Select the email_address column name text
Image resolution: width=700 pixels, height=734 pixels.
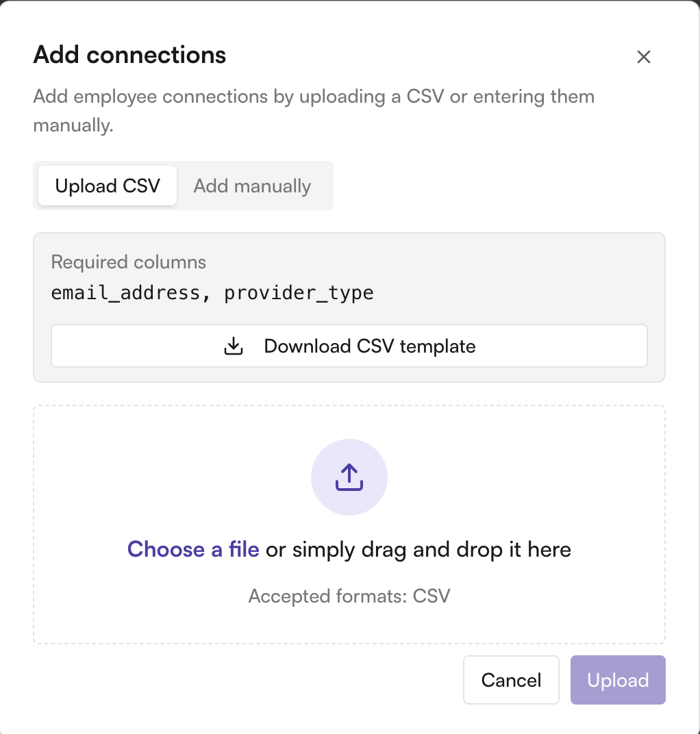tap(126, 293)
